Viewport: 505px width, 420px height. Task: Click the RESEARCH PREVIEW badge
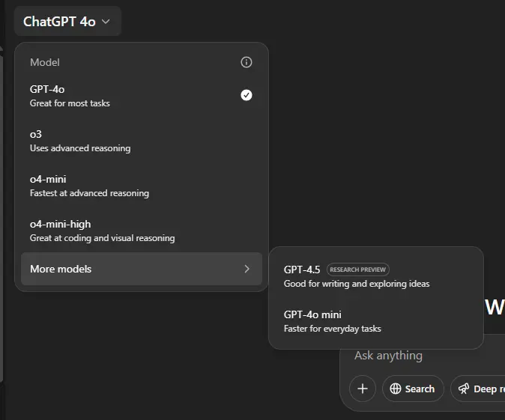358,270
